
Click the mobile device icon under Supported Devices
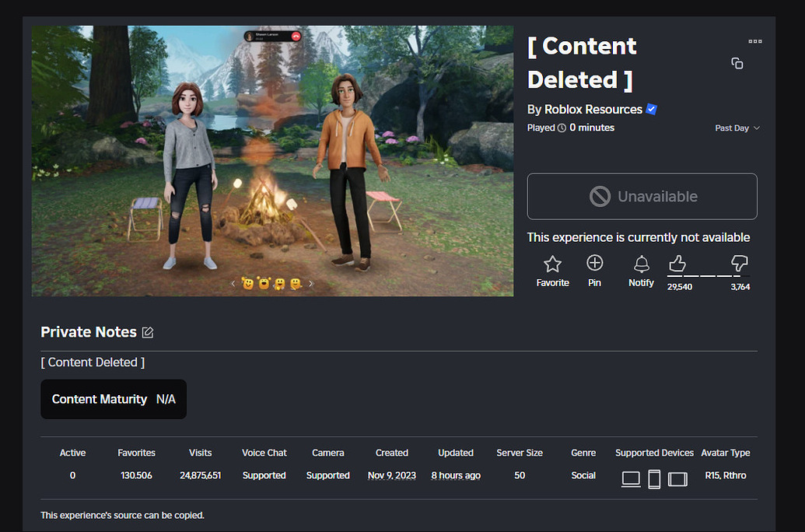coord(654,479)
